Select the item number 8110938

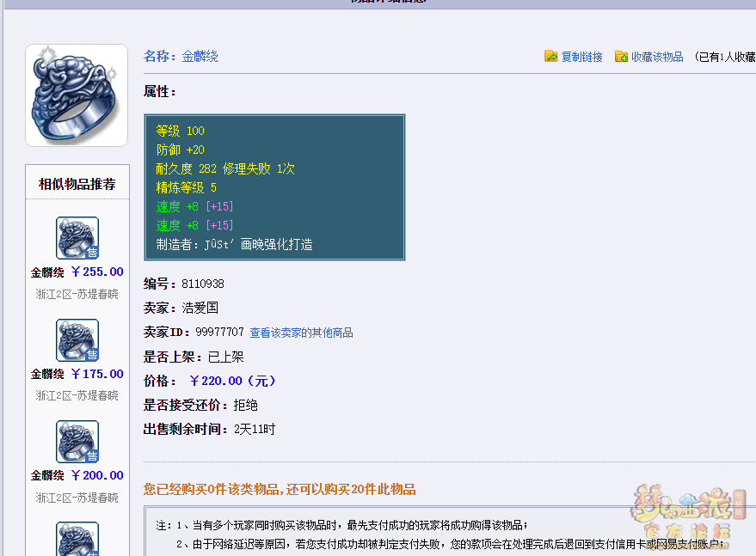click(202, 284)
